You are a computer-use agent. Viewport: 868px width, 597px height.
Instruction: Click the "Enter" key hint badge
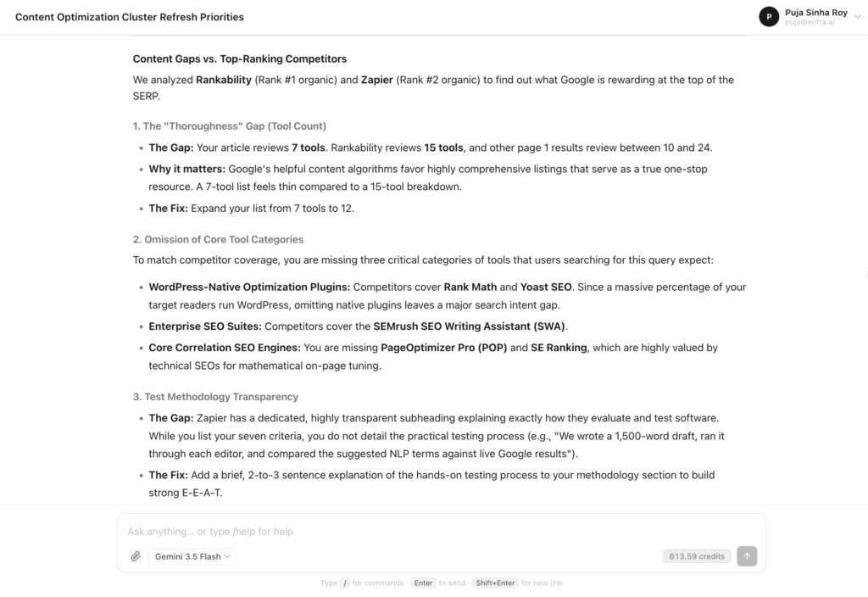click(x=424, y=583)
